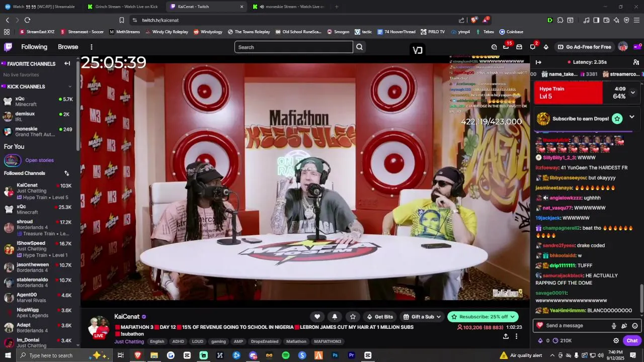Image resolution: width=644 pixels, height=362 pixels.
Task: Open NiceWigg Apex Legends channel
Action: click(39, 313)
